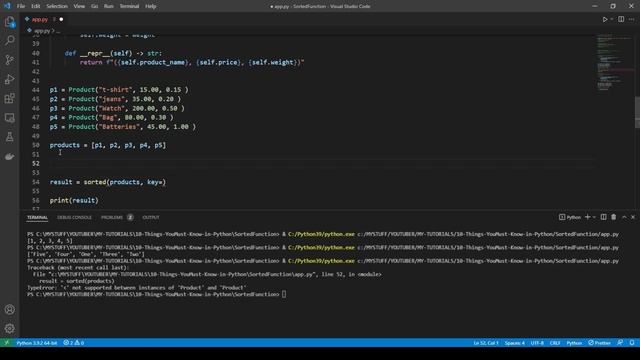Open the Go menu
The image size is (640, 360).
click(x=94, y=6)
